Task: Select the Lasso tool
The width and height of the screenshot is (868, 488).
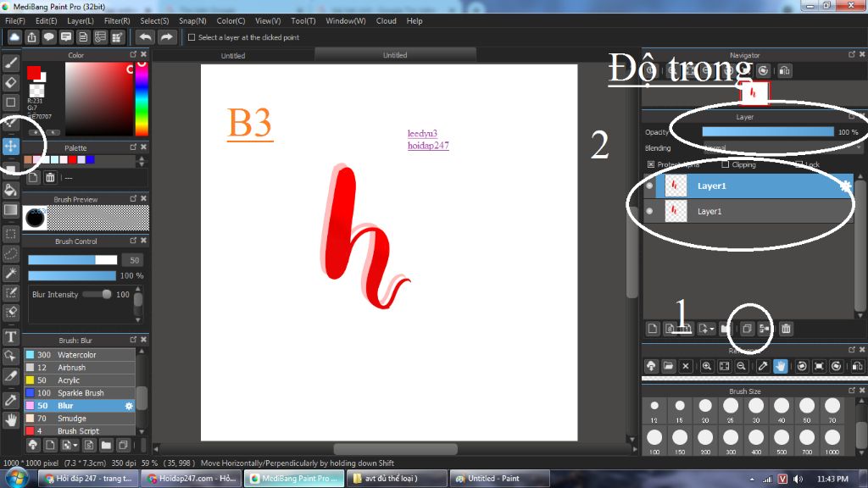Action: click(10, 254)
